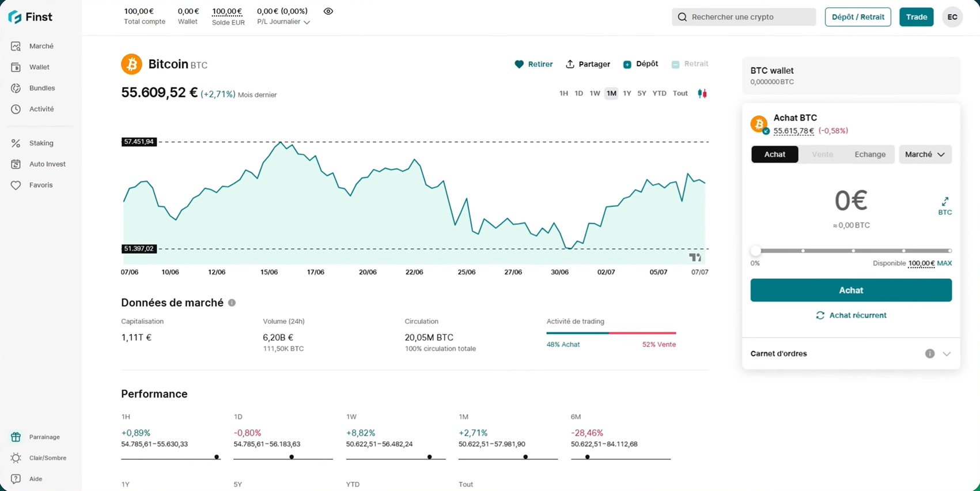Click 100,00€ Solde EUR balance
Image resolution: width=980 pixels, height=491 pixels.
(x=227, y=12)
